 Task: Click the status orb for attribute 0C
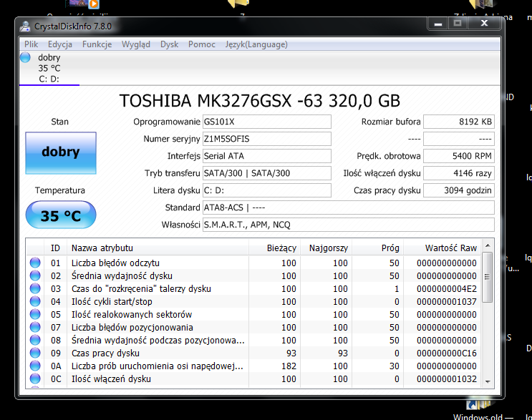(x=35, y=379)
